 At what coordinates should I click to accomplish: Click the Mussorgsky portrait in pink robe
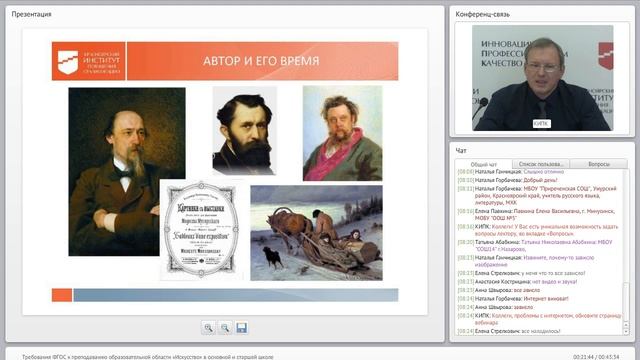coord(342,133)
